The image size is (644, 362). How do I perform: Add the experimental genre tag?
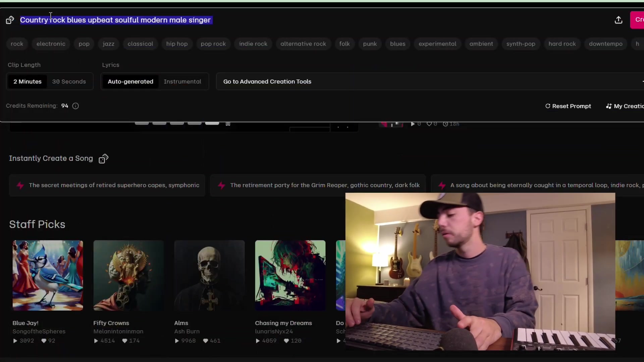437,44
